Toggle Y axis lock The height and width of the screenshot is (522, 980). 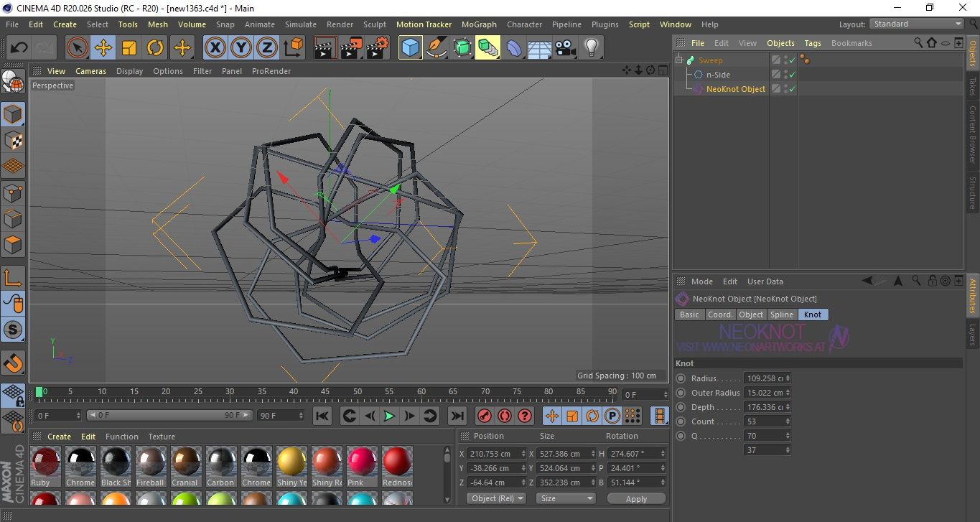point(241,48)
